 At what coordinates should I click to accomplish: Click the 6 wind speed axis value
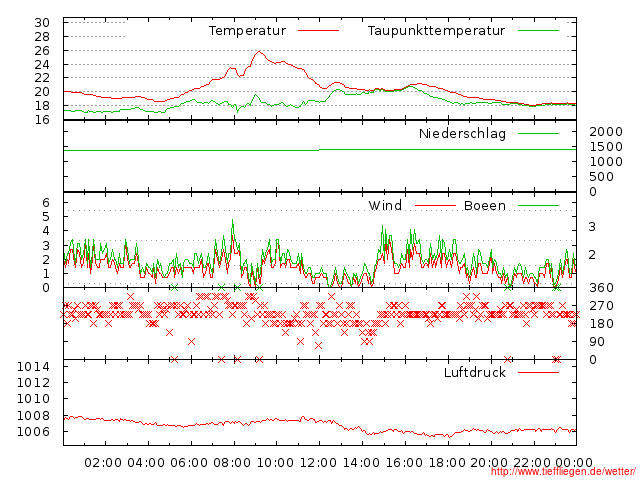pyautogui.click(x=46, y=202)
